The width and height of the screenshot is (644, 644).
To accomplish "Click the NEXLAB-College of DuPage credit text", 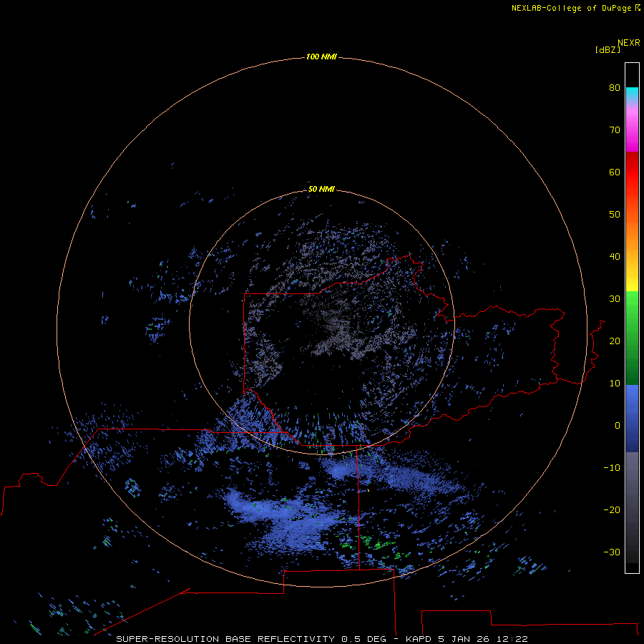I will tap(571, 8).
